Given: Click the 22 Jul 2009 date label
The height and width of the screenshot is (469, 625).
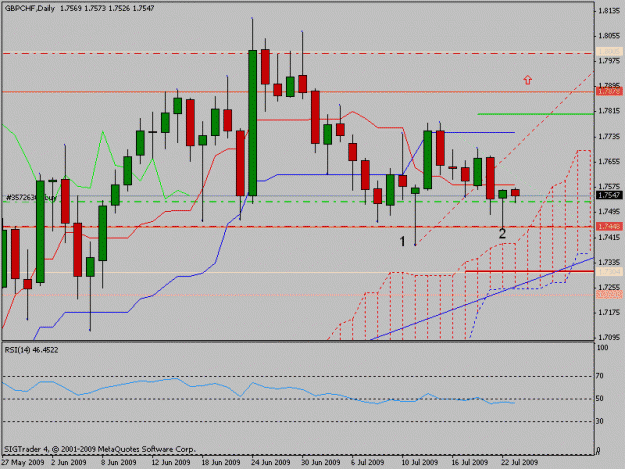Looking at the screenshot, I should pyautogui.click(x=520, y=463).
